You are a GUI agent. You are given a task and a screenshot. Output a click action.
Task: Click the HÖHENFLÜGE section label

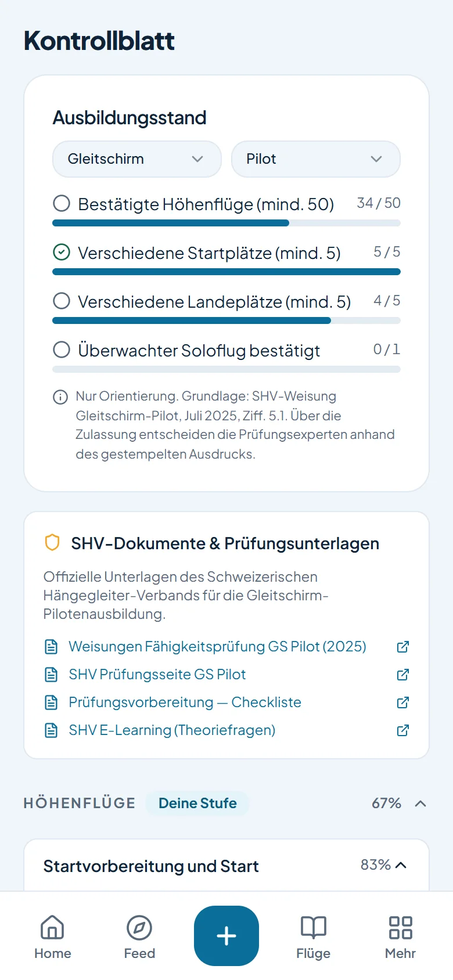pos(80,804)
